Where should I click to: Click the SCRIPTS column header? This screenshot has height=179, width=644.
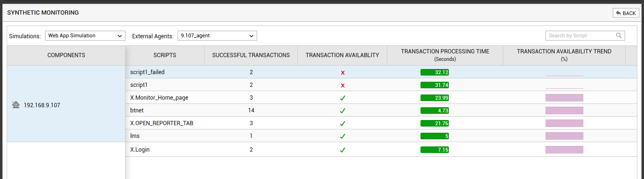click(x=165, y=55)
